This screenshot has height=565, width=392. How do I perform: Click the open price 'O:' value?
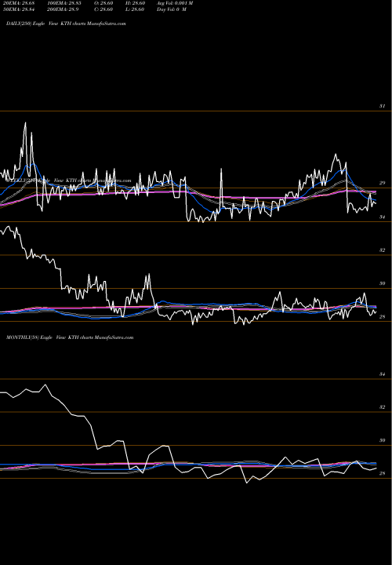tap(103, 3)
